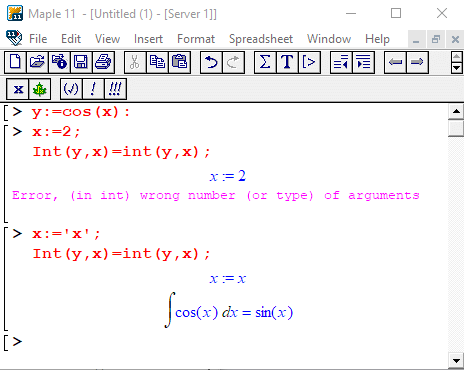Expand the toolbar overflow down arrow

click(x=456, y=68)
